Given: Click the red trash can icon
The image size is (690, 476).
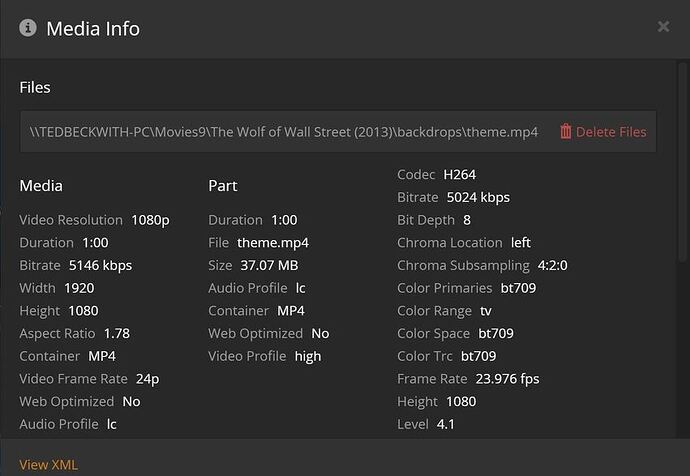Looking at the screenshot, I should pyautogui.click(x=566, y=131).
